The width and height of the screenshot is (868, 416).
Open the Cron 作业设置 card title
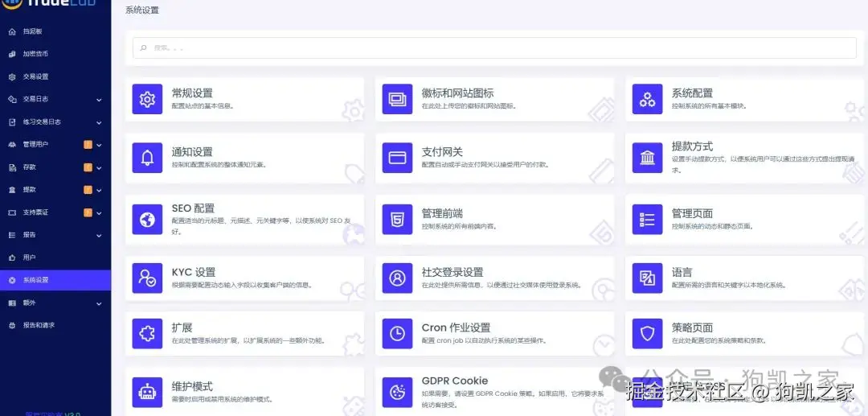(x=457, y=328)
